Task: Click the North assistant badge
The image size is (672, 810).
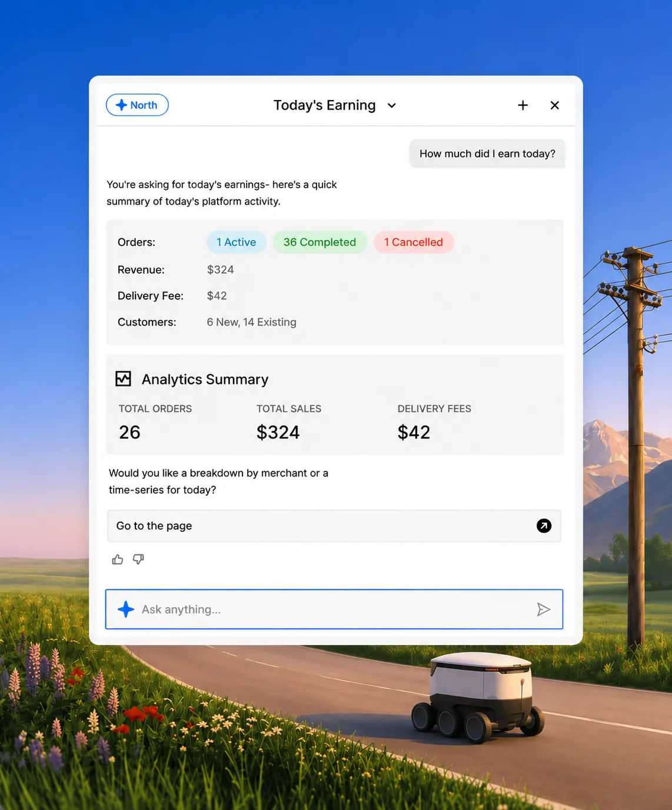Action: (x=137, y=105)
